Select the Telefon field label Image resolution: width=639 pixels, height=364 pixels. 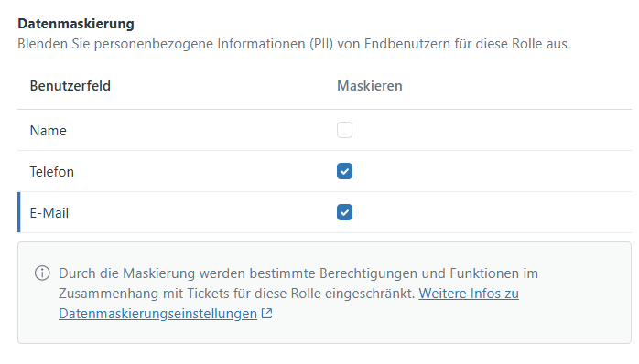coord(52,172)
